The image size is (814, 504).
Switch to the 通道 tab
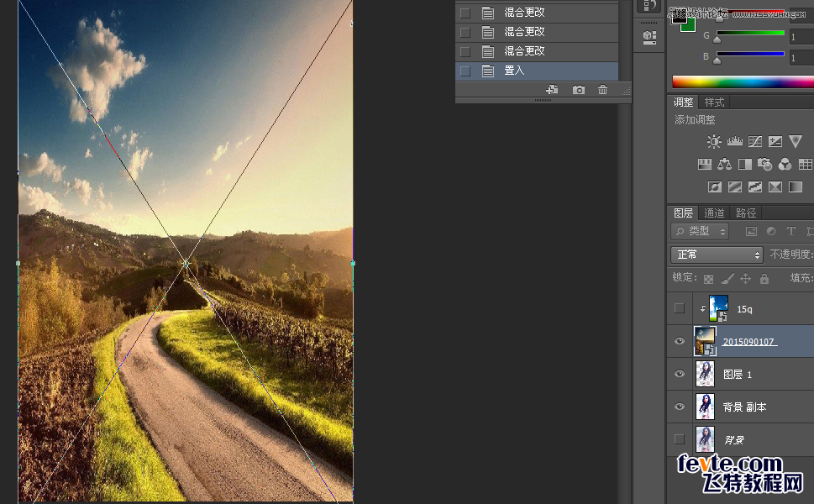(714, 213)
